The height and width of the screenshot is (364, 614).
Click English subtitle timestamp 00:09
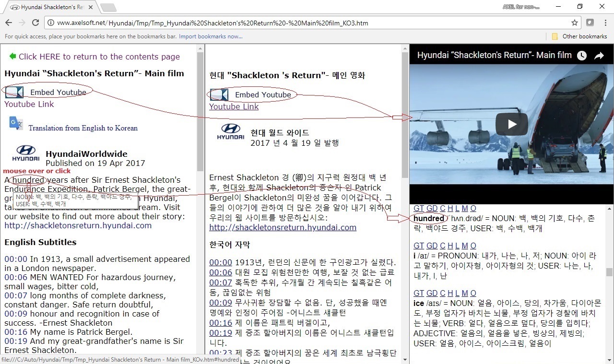point(16,314)
